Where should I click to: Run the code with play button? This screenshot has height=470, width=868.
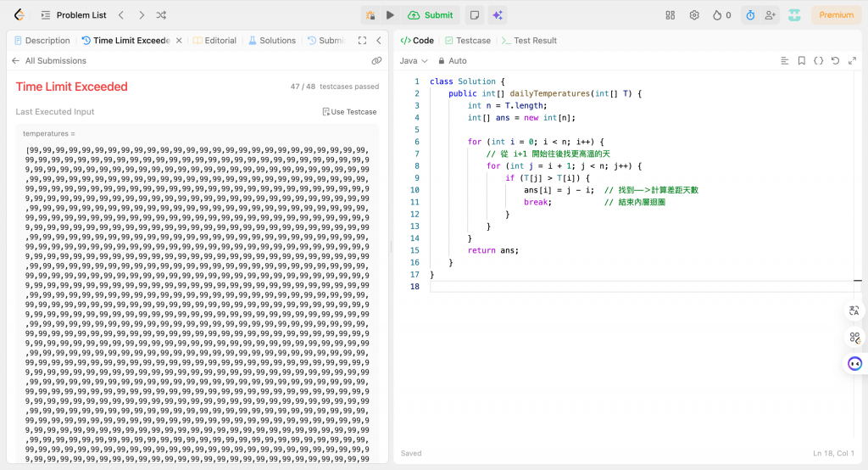click(390, 15)
